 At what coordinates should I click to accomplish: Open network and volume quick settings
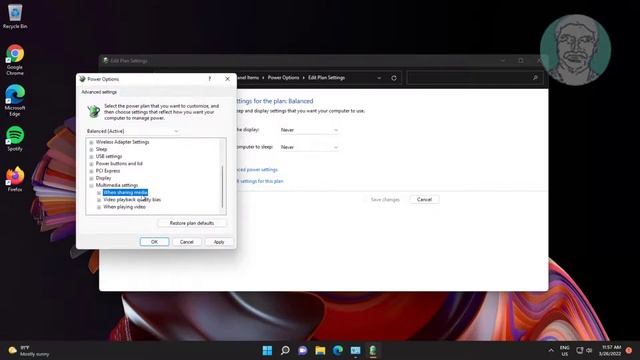pyautogui.click(x=584, y=350)
